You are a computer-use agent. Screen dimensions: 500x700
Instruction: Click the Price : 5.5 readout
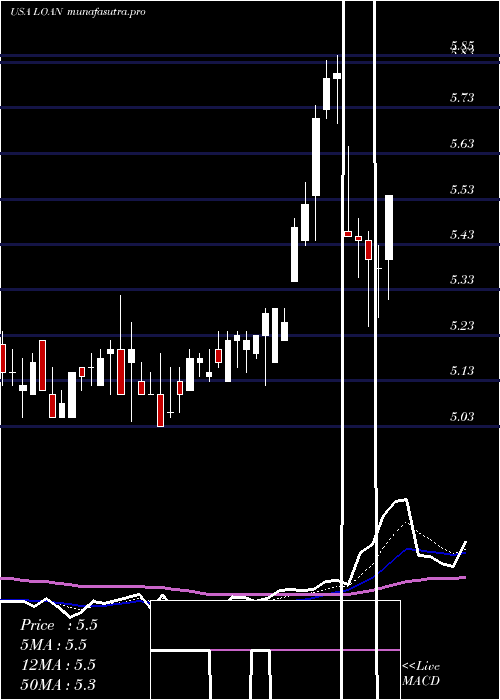tap(58, 625)
